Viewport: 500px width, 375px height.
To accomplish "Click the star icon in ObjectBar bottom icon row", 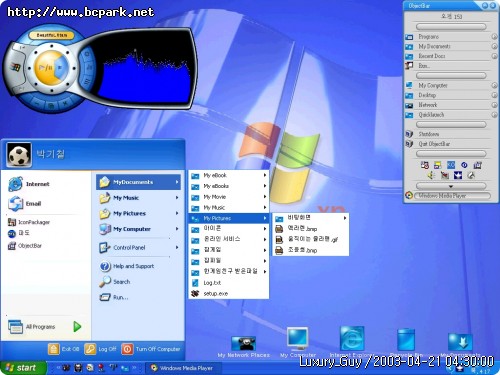I will click(458, 175).
